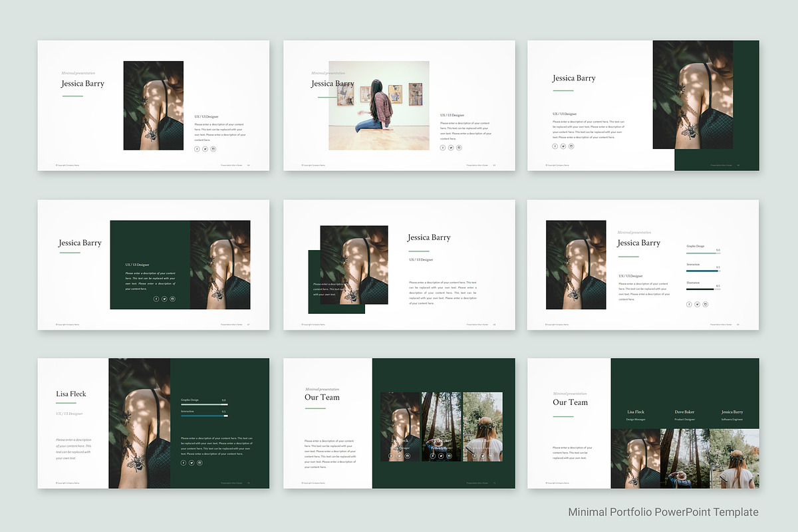This screenshot has height=532, width=798.
Task: Click the Interaction bar on the Lisa Fleck slide
Action: tap(204, 416)
